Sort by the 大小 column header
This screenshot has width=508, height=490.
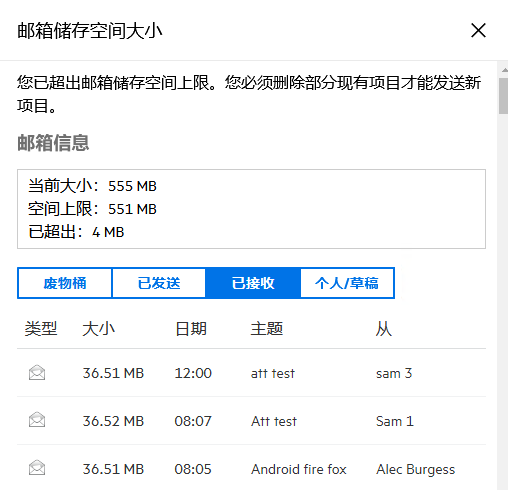(x=98, y=329)
